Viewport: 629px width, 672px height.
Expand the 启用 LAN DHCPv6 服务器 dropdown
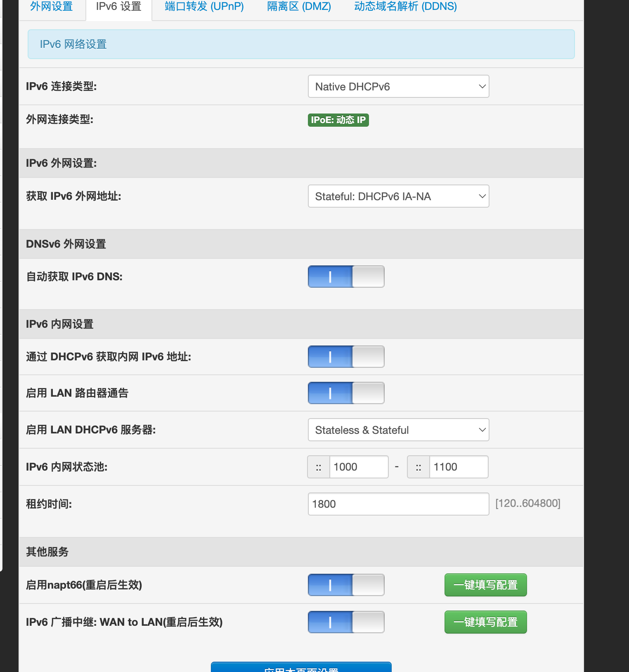pos(398,430)
